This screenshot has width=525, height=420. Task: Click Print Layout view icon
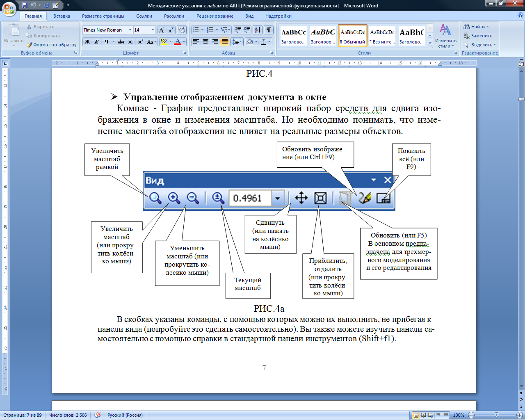416,415
